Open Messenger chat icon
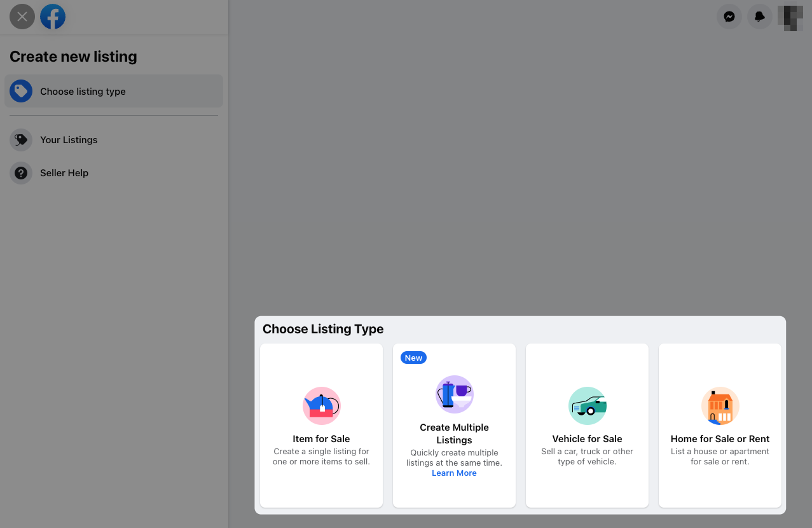 point(729,17)
